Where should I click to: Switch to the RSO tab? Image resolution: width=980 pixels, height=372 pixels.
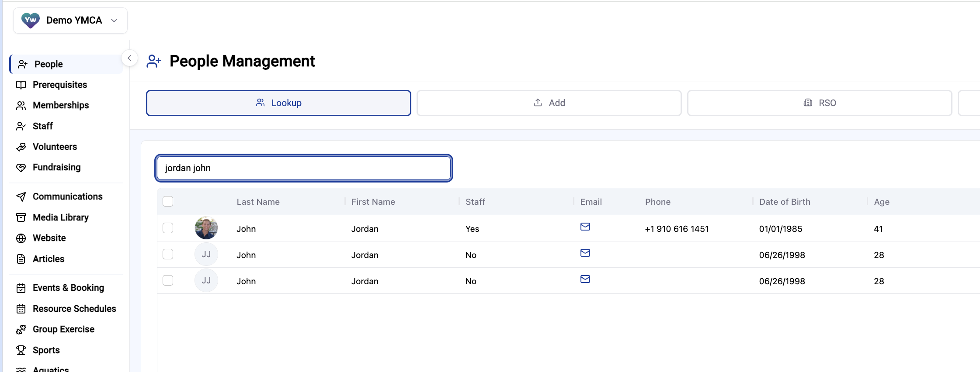point(820,103)
